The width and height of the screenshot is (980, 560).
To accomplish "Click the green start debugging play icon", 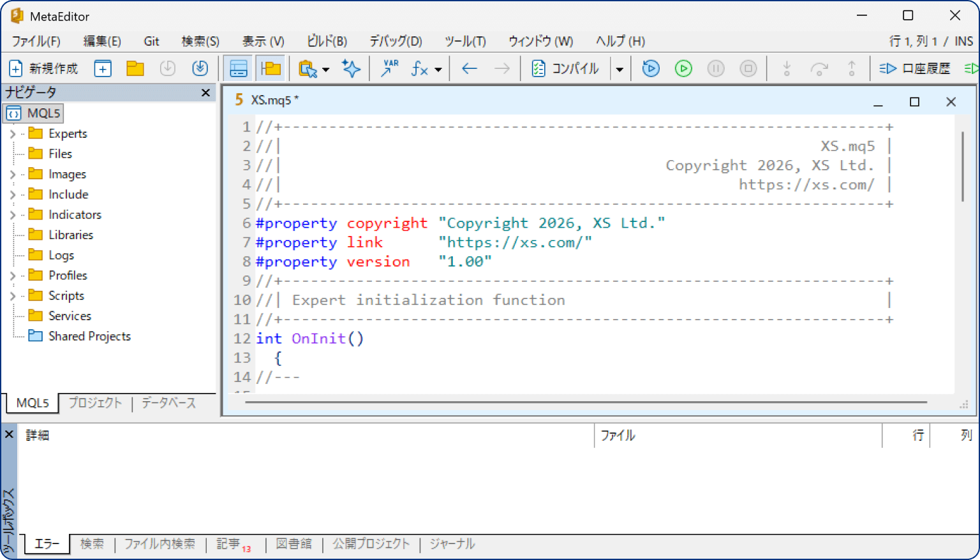I will click(683, 68).
